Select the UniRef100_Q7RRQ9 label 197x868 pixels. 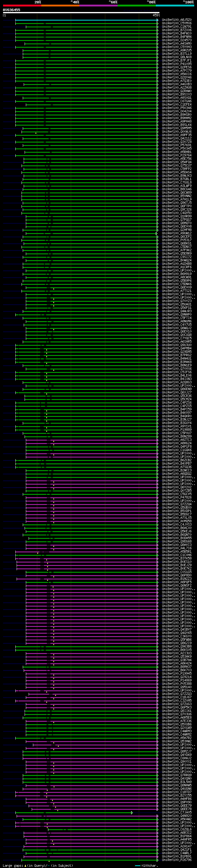click(176, 775)
